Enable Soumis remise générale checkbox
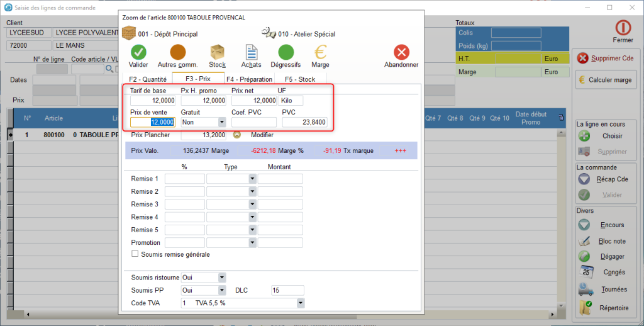 point(135,254)
